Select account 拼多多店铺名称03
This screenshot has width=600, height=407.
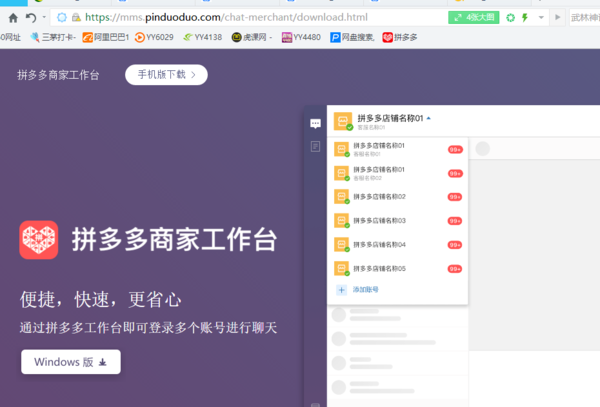coord(398,221)
